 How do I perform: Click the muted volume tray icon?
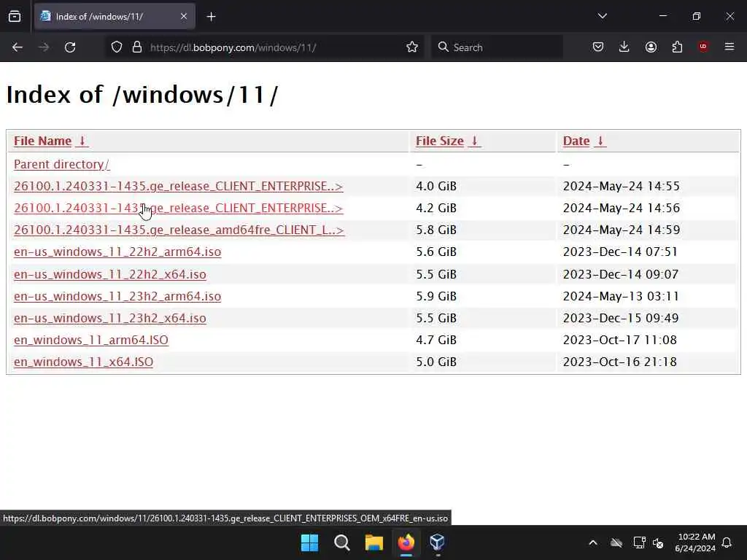coord(659,542)
